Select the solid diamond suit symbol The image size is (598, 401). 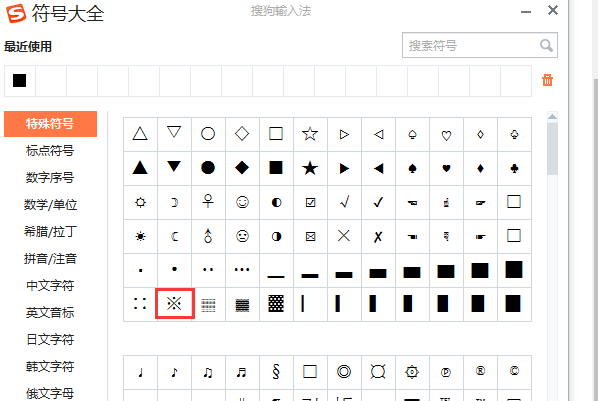click(480, 168)
